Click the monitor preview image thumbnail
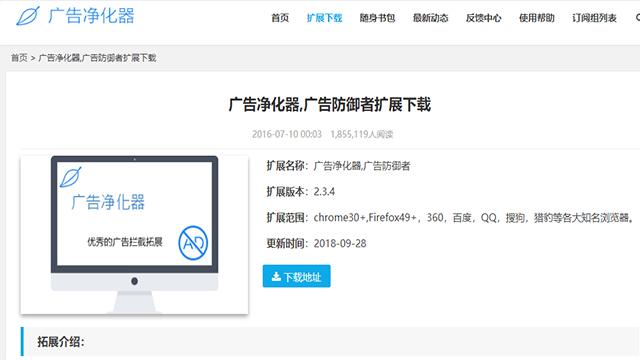Image resolution: width=640 pixels, height=360 pixels. pos(134,235)
